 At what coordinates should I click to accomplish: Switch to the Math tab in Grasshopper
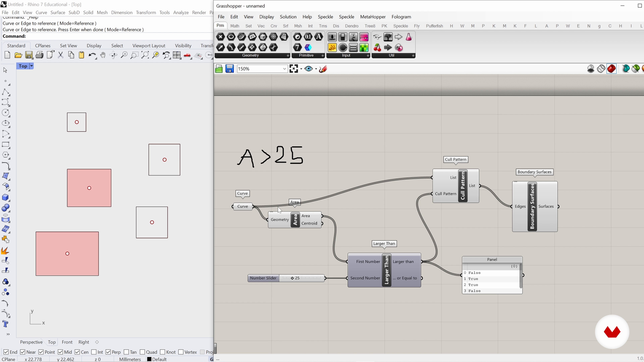point(234,26)
